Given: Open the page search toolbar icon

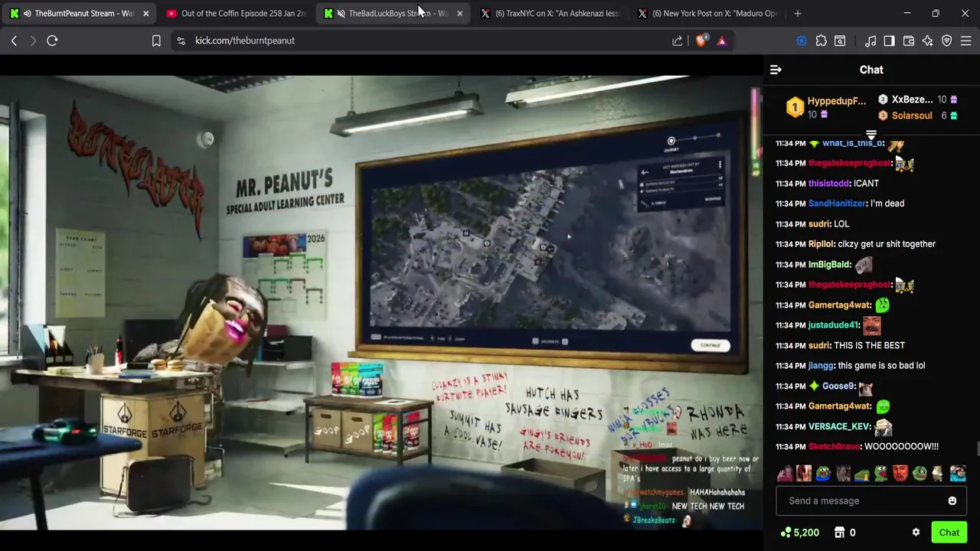Looking at the screenshot, I should [840, 41].
